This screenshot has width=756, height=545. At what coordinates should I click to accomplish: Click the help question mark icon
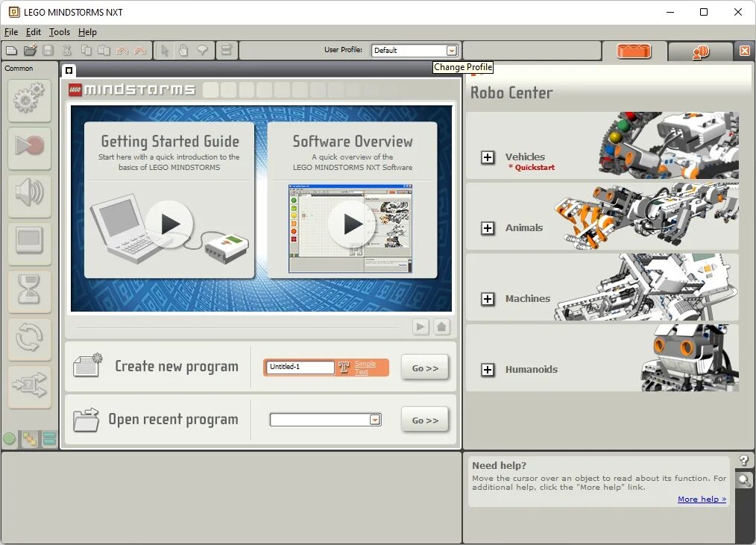pos(744,461)
